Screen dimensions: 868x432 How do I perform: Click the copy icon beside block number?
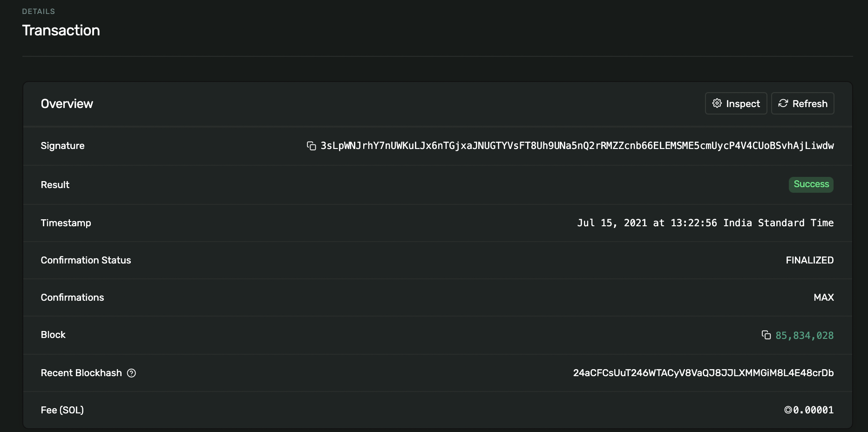point(766,335)
